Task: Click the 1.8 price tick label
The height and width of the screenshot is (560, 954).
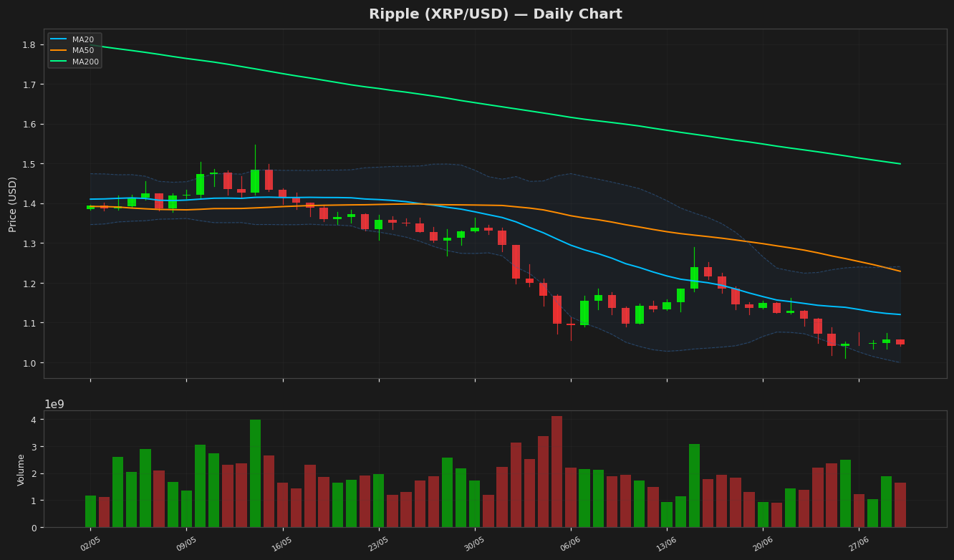Action: coord(29,45)
